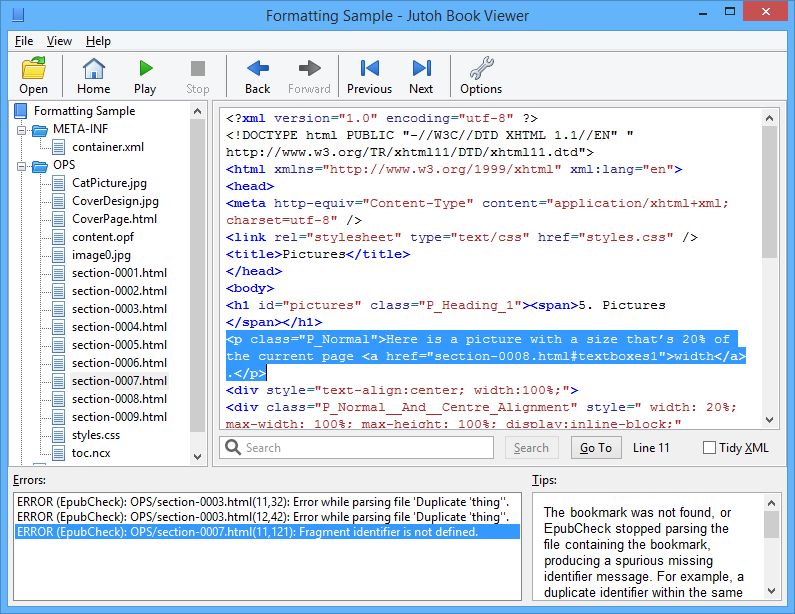The width and height of the screenshot is (795, 614).
Task: Click the Tips text about bookmark not found
Action: click(642, 552)
